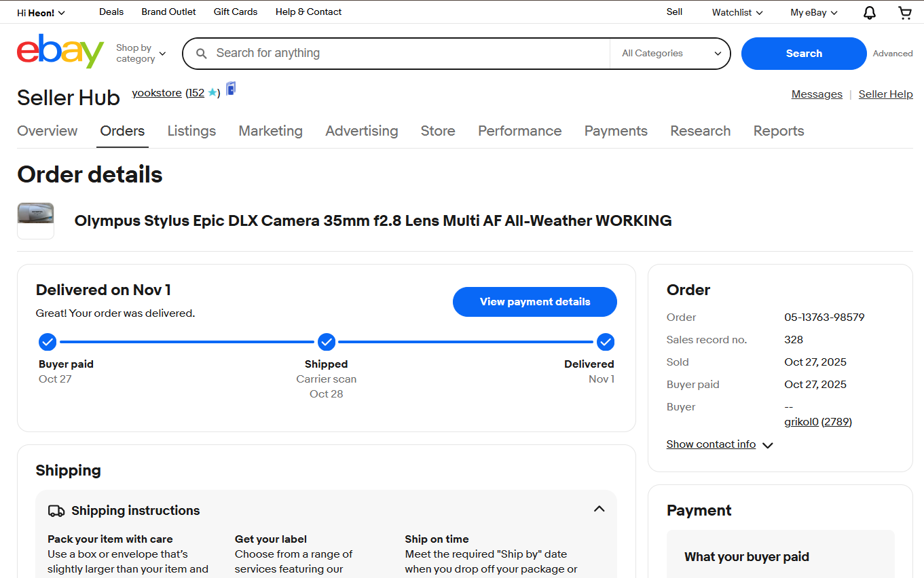Viewport: 924px width, 578px height.
Task: Click the Sell link
Action: [x=674, y=12]
